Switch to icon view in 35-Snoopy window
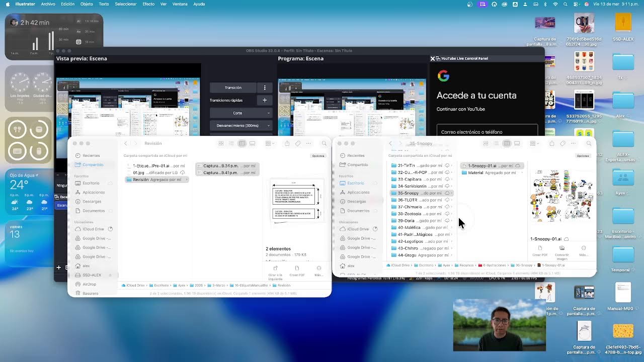This screenshot has width=644, height=362. (x=486, y=143)
